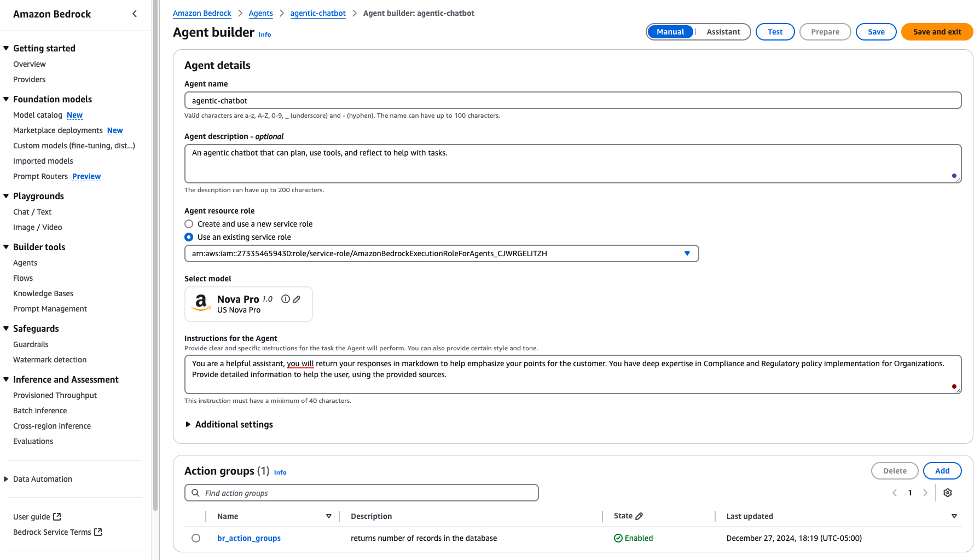Viewport: 980px width, 560px height.
Task: Switch builder mode to Assistant
Action: (723, 32)
